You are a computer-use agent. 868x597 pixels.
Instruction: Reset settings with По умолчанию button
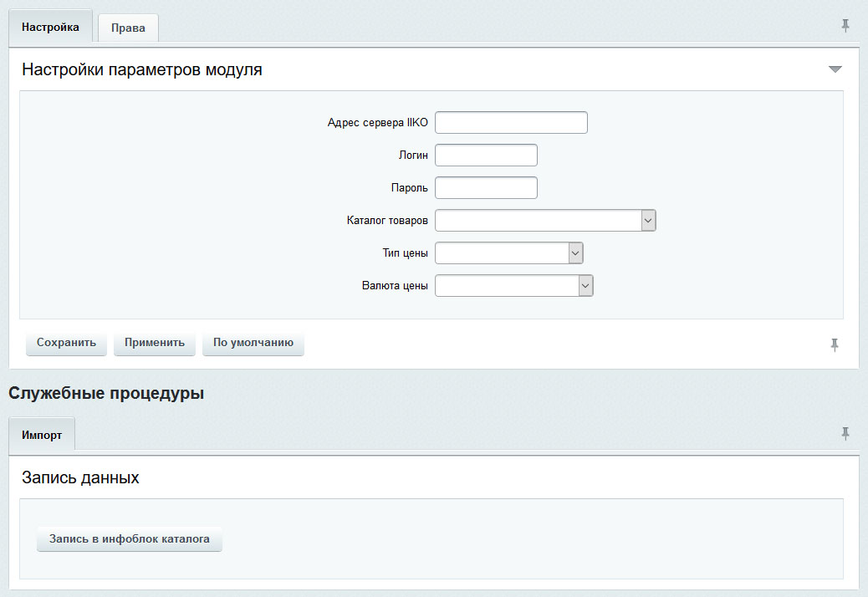pos(253,343)
